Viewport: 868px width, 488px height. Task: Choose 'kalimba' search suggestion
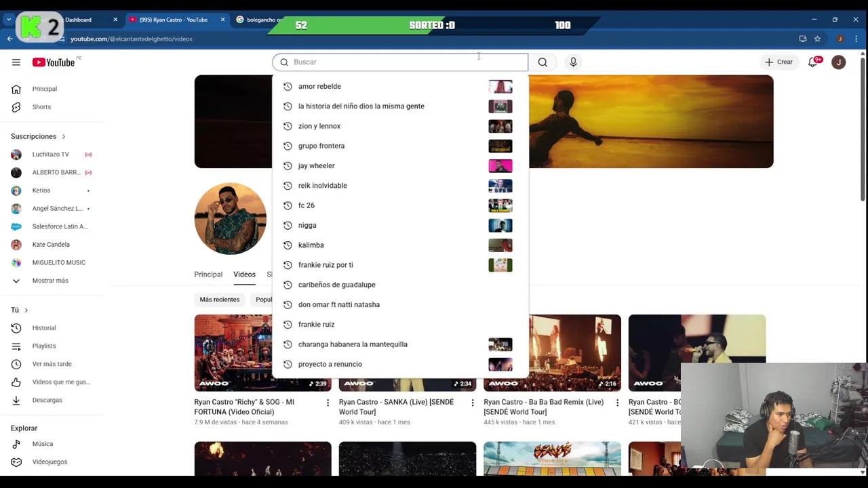400,245
